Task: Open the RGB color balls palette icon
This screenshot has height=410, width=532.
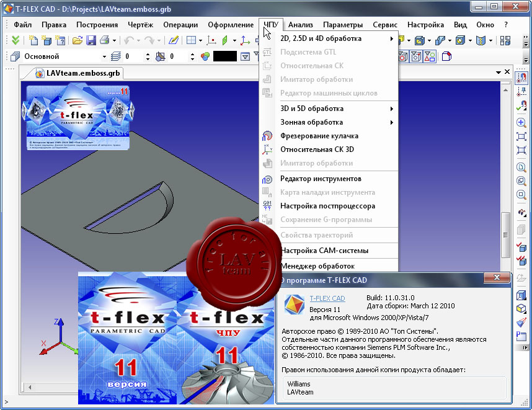Action: (x=205, y=56)
